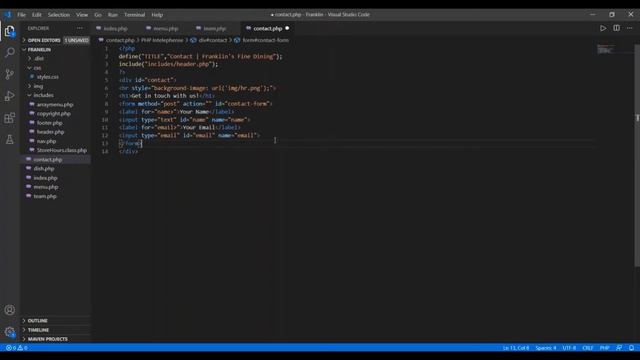Click the VS Code logo icon
The height and width of the screenshot is (360, 640).
pyautogui.click(x=8, y=15)
